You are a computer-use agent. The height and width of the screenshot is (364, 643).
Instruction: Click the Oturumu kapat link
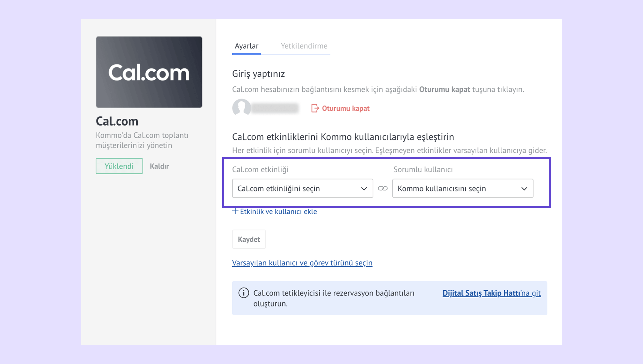[346, 108]
